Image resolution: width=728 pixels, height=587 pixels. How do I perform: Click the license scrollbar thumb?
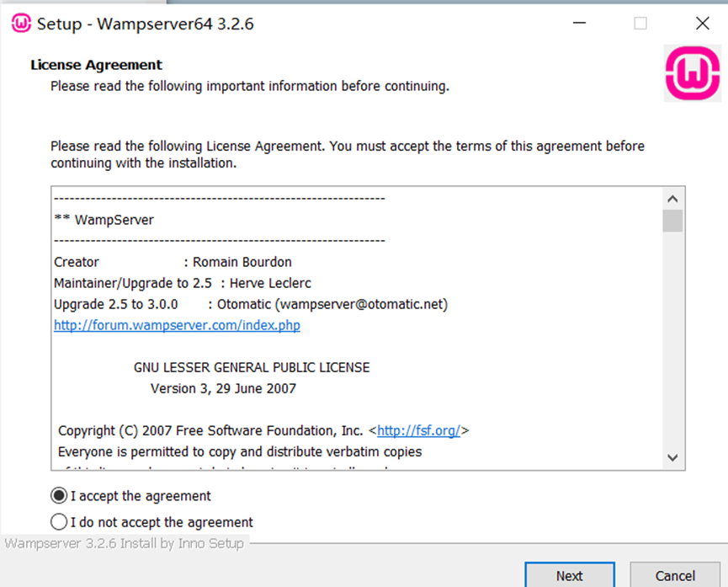coord(672,221)
